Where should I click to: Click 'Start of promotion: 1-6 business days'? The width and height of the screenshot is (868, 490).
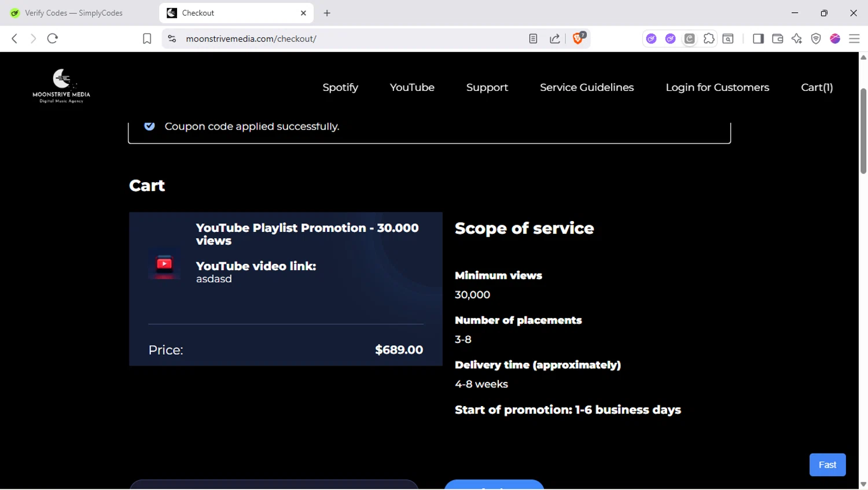(x=568, y=410)
